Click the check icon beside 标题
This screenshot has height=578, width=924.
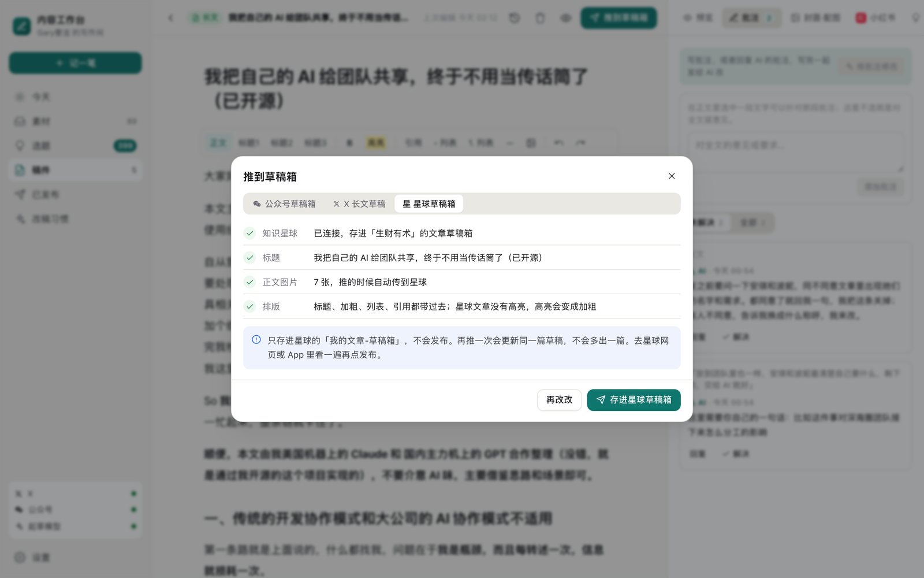pos(250,258)
